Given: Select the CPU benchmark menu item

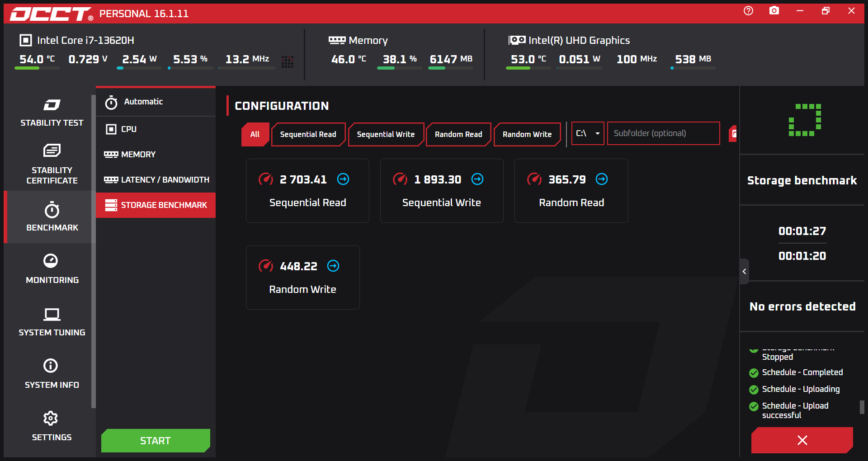Looking at the screenshot, I should pos(156,129).
